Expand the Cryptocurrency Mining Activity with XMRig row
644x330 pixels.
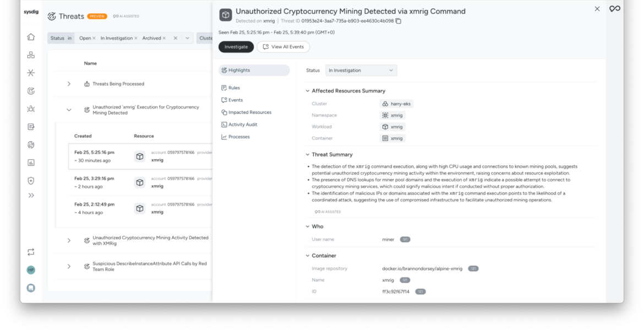coord(69,240)
